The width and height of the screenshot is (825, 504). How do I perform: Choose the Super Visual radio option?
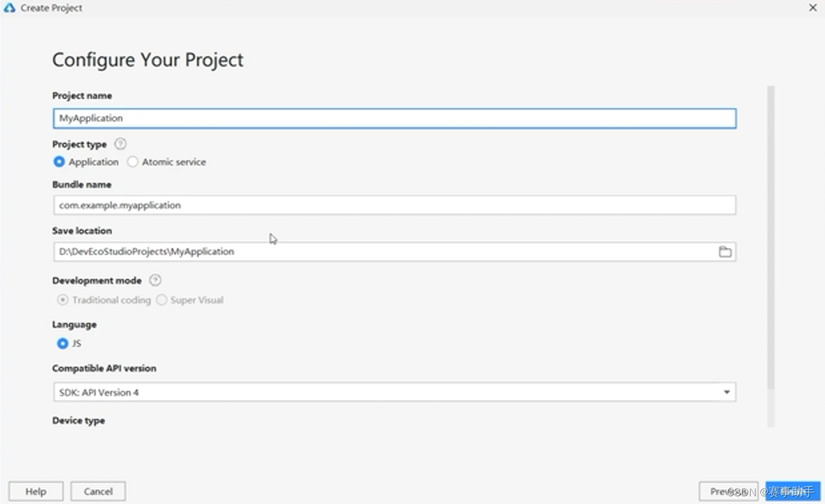(161, 300)
